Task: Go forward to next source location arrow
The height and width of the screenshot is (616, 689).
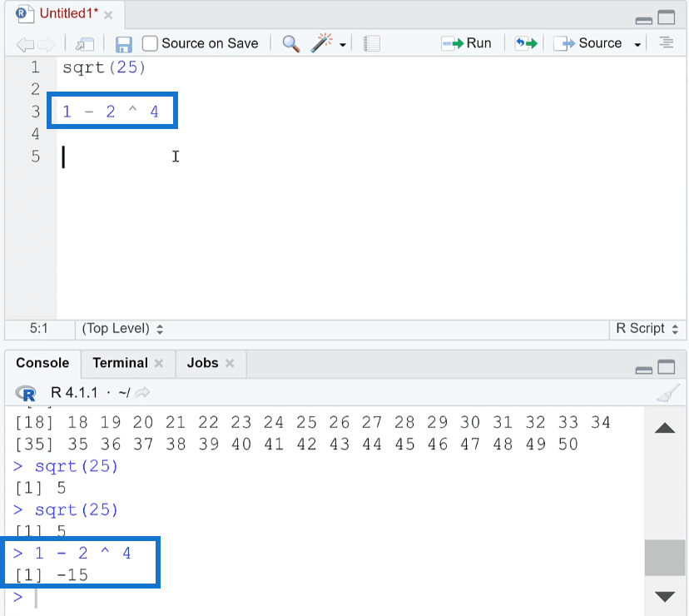Action: [x=47, y=44]
